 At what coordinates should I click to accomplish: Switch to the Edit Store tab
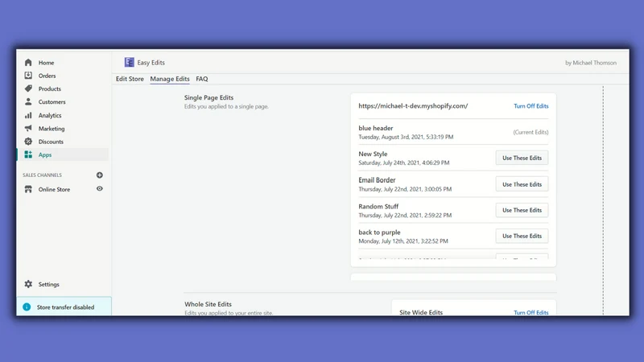[130, 79]
